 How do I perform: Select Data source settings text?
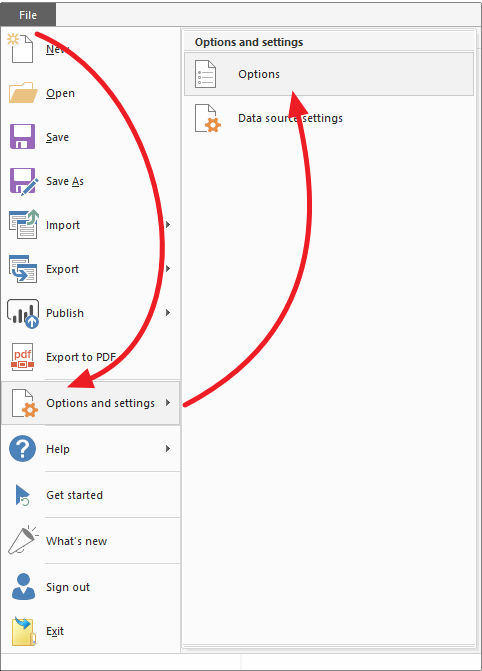point(290,118)
